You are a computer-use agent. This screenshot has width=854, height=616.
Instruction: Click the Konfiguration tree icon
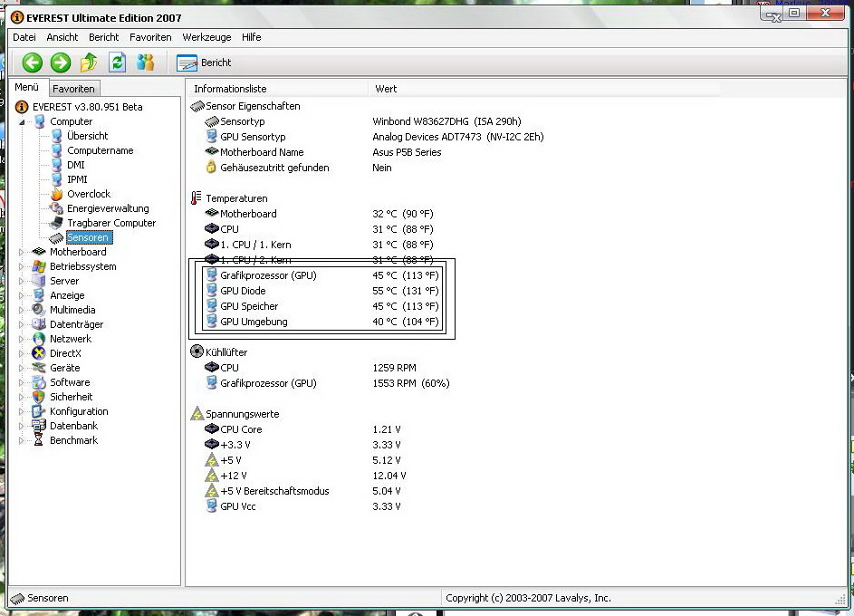pyautogui.click(x=39, y=411)
